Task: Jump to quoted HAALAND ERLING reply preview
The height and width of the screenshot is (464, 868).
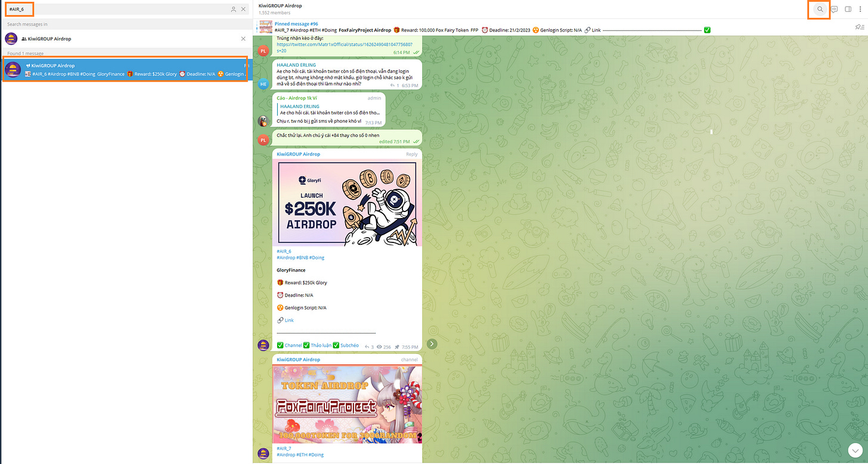Action: tap(330, 110)
